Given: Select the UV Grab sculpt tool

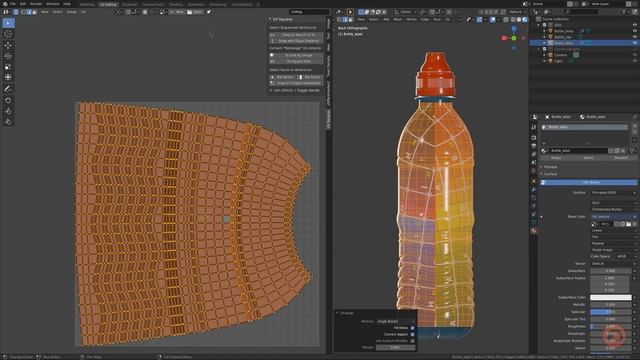Looking at the screenshot, I should coord(8,100).
